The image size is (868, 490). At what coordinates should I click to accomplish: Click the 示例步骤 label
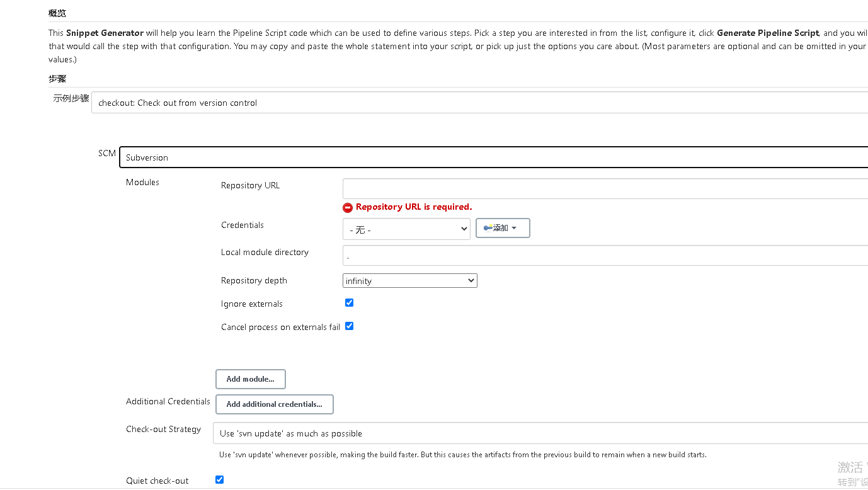click(x=71, y=98)
